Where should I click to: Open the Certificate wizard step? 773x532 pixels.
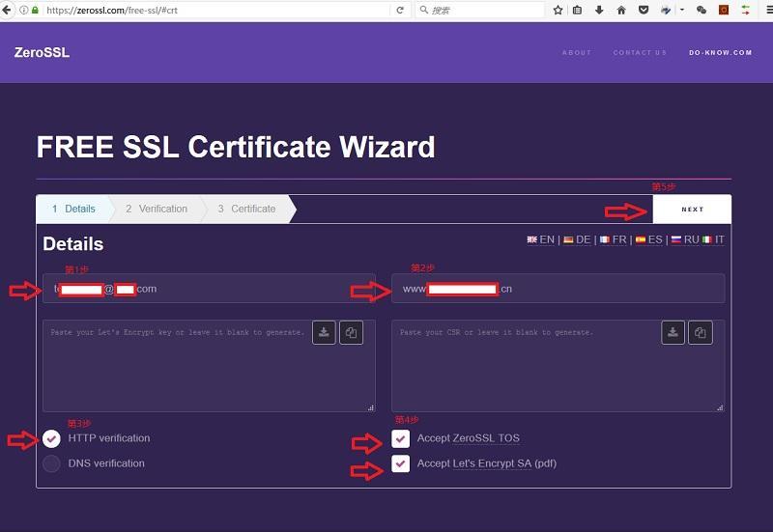[x=246, y=209]
